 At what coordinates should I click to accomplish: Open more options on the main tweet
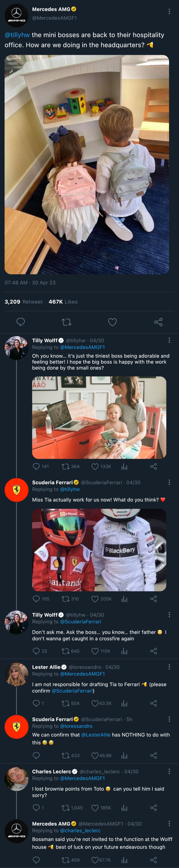point(169,12)
